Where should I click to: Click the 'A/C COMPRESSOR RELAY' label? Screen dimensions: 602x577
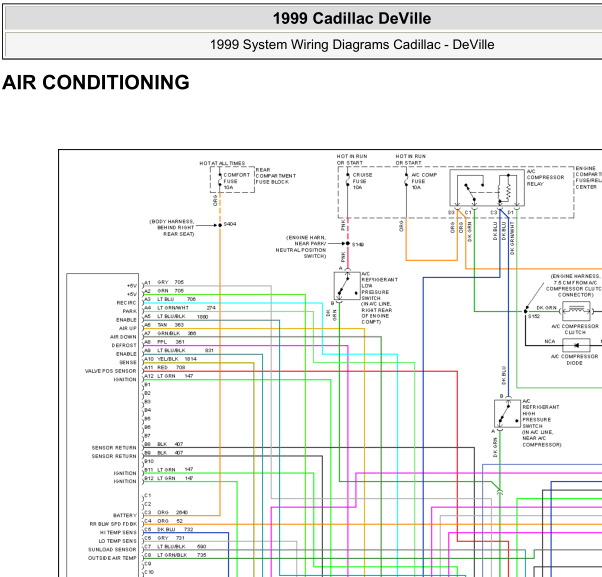point(545,177)
